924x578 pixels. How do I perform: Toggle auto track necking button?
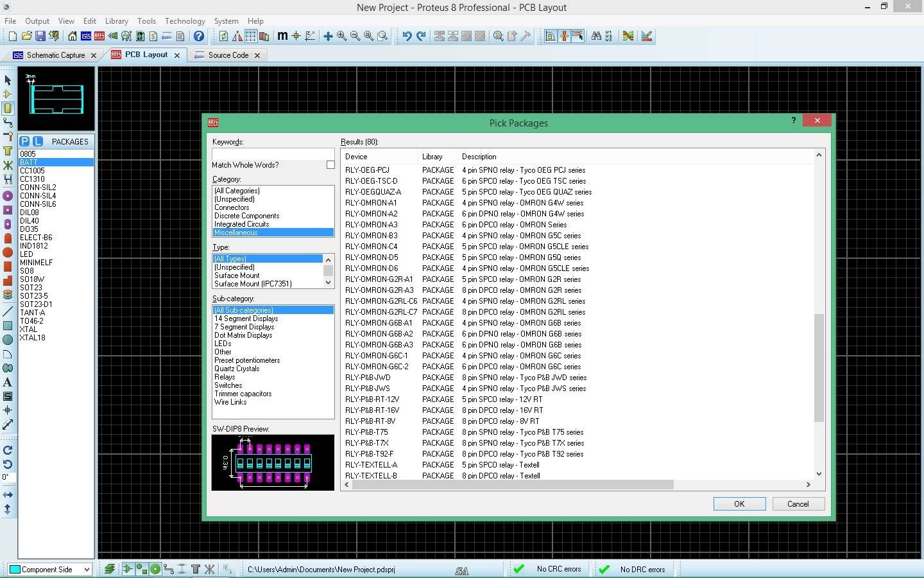click(x=564, y=36)
